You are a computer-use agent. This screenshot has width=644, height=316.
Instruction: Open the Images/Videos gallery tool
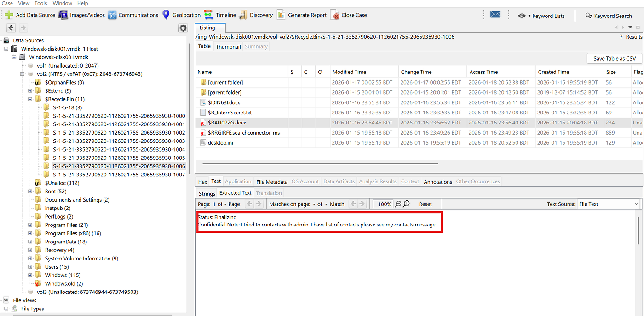[x=63, y=15]
